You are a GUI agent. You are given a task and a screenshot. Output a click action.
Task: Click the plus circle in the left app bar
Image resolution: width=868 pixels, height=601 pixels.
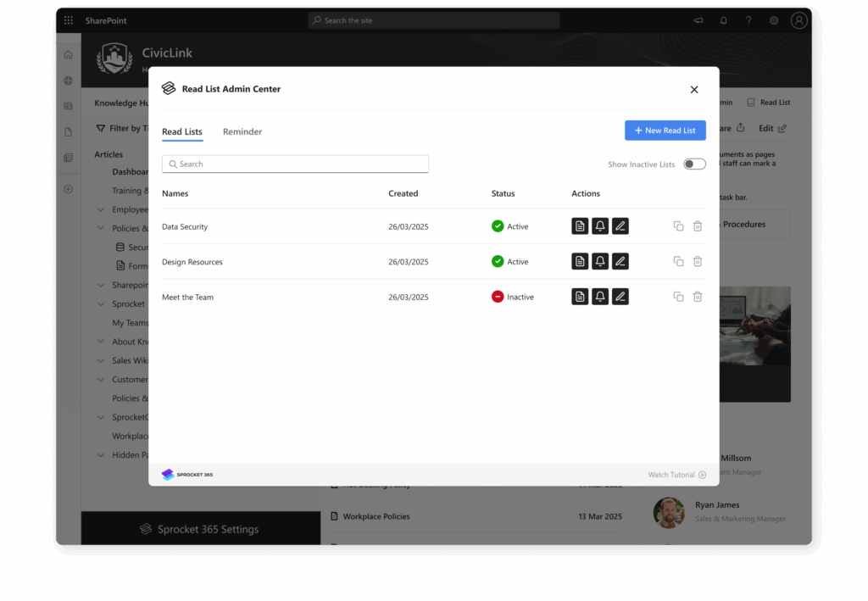(x=68, y=189)
